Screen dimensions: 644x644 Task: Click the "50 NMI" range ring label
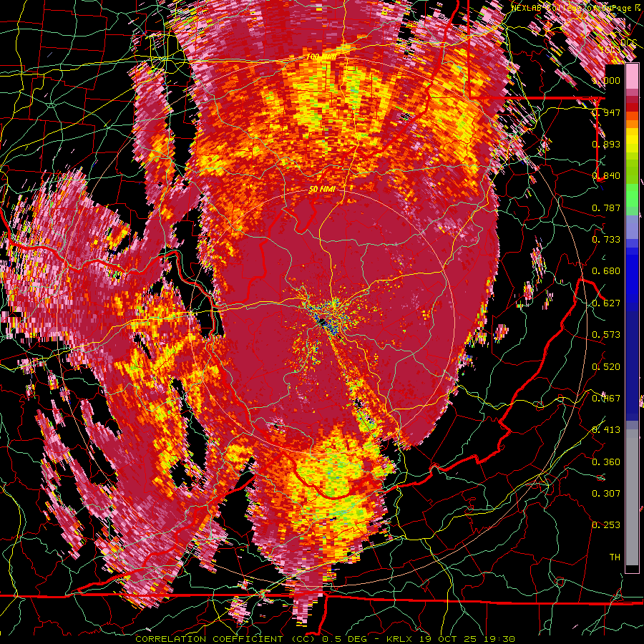[x=322, y=190]
